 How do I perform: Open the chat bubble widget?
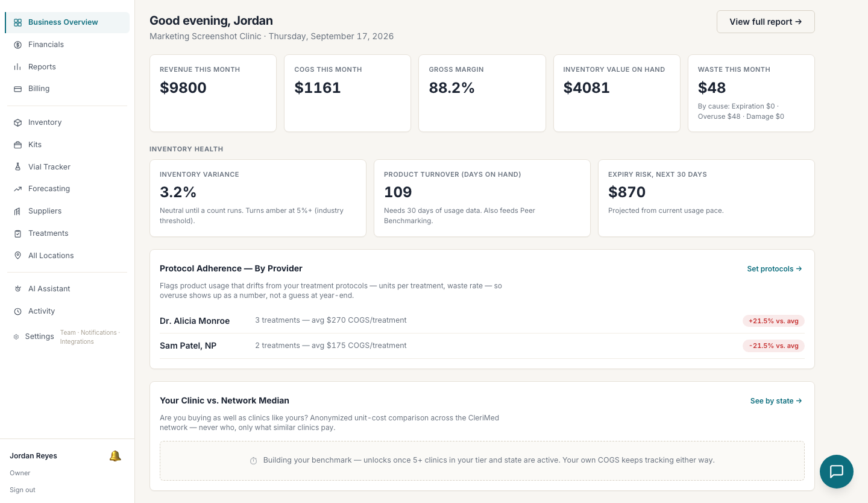tap(837, 472)
